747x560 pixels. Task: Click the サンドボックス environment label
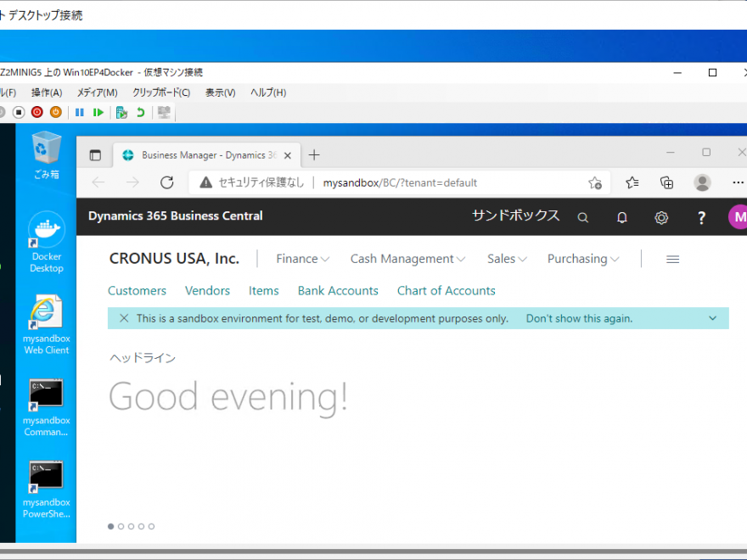click(x=515, y=216)
